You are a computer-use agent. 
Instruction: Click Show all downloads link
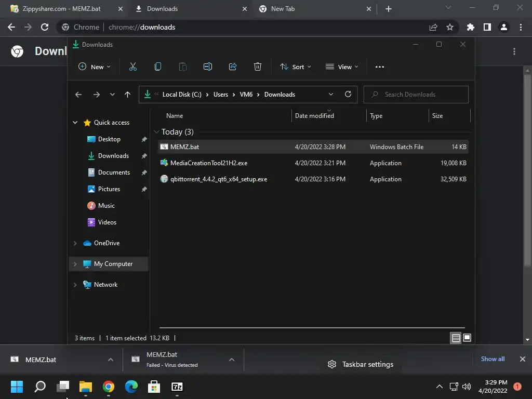493,359
